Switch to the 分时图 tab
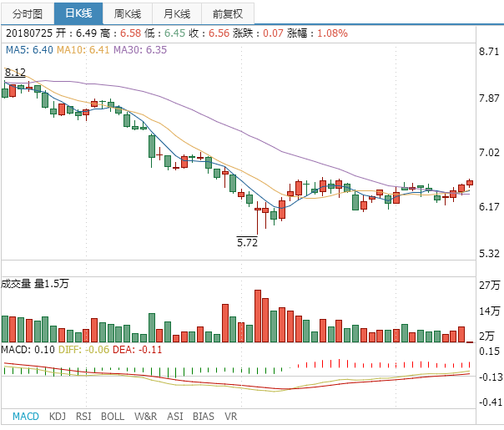 coord(28,13)
